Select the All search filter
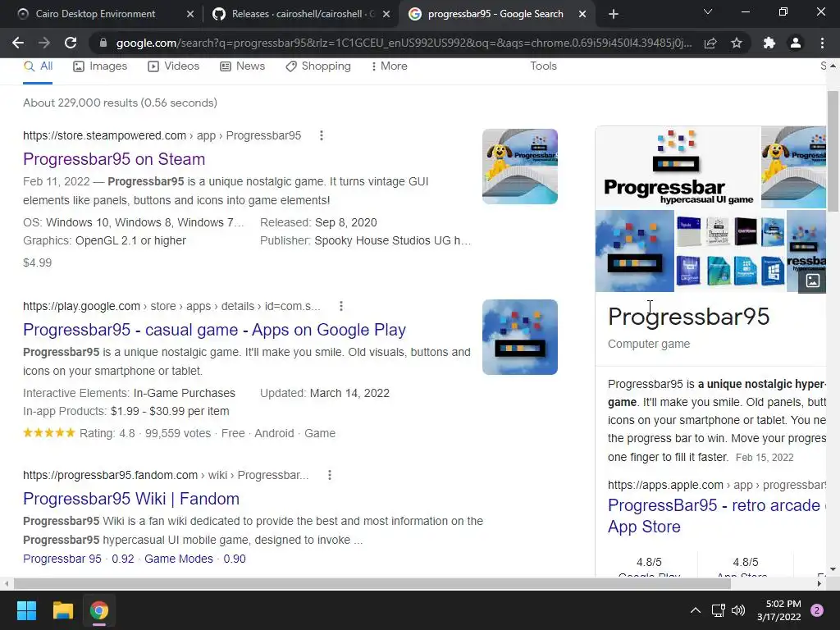 (x=38, y=66)
